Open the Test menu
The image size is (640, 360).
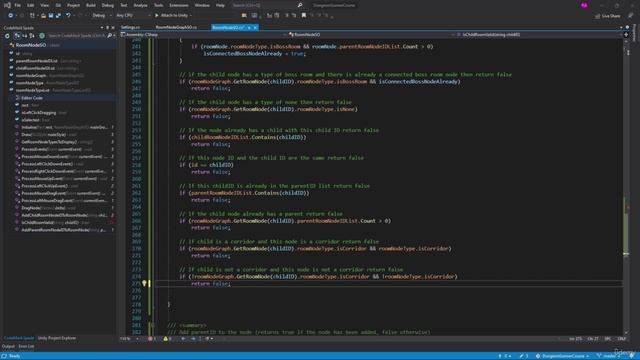[124, 5]
